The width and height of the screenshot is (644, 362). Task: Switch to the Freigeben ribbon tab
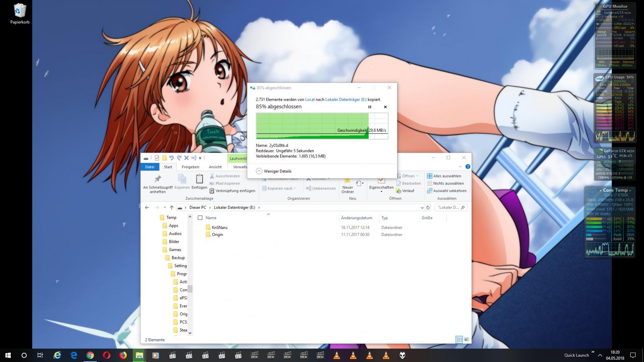coord(190,167)
